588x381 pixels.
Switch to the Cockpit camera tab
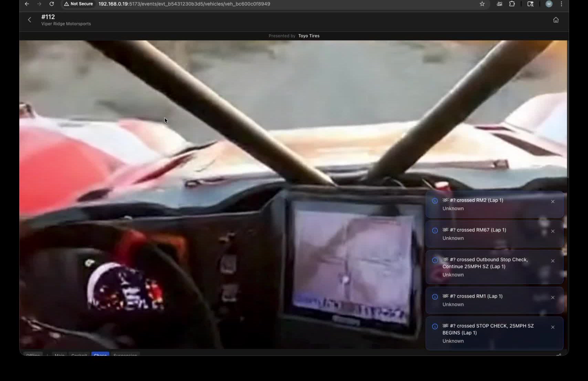point(79,355)
